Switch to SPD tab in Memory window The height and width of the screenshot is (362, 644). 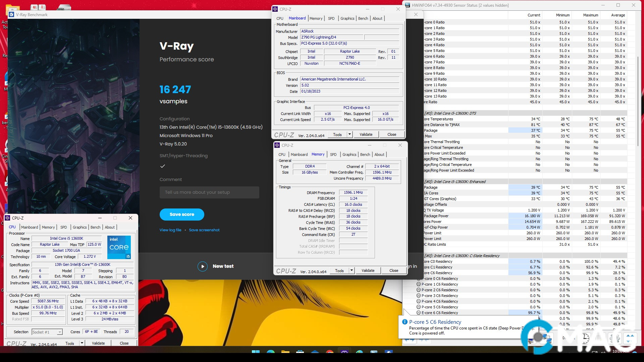333,155
